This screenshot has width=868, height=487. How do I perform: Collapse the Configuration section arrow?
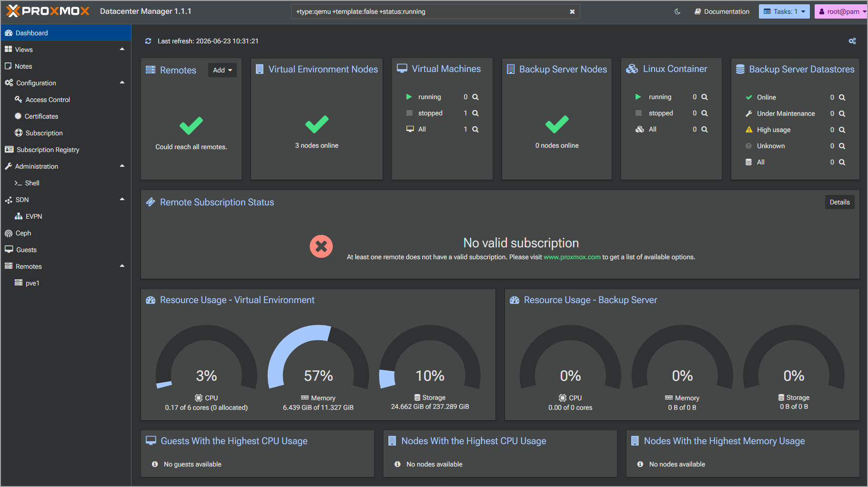(x=122, y=82)
